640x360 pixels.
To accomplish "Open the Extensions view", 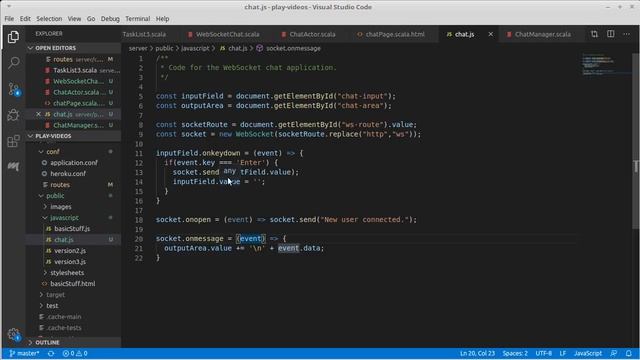I will (13, 141).
